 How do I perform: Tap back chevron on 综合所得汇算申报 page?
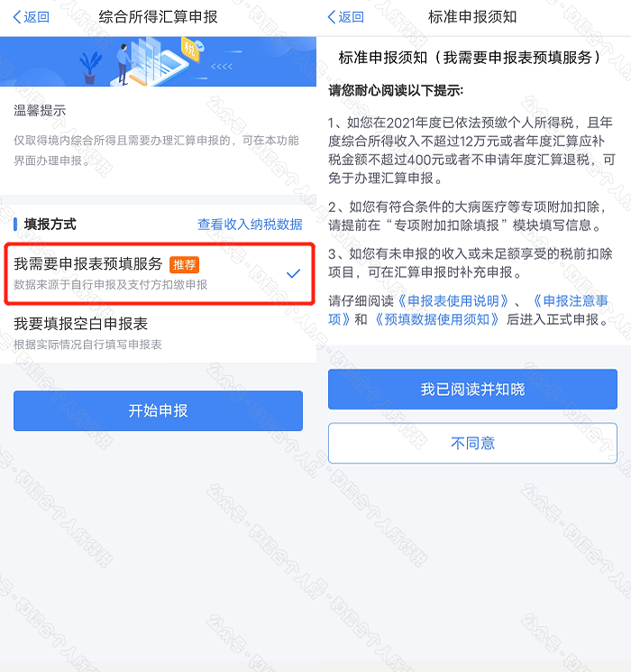[17, 17]
